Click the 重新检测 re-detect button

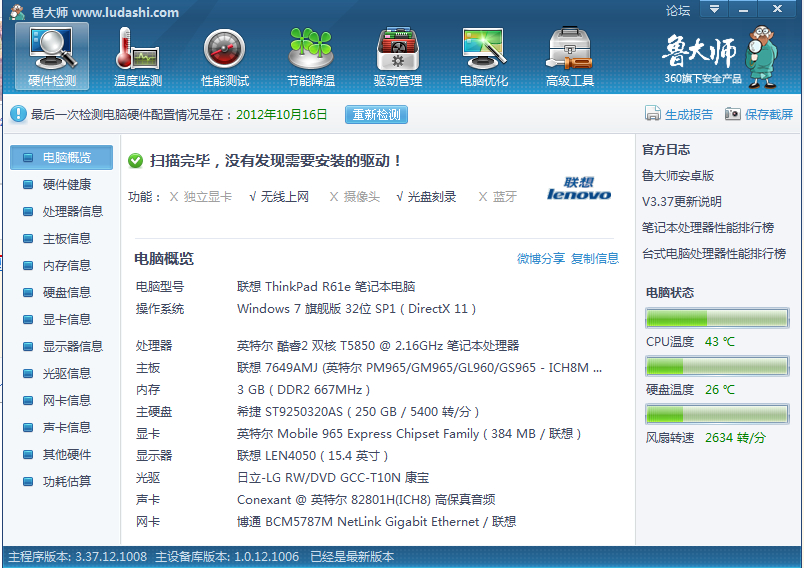[376, 114]
